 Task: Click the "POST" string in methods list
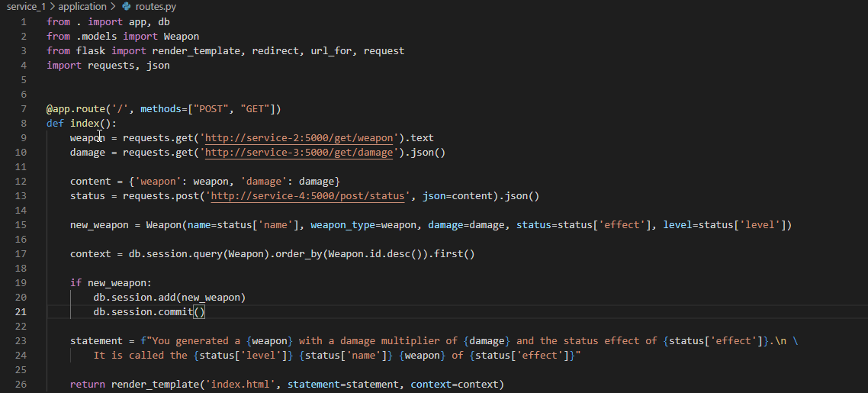click(x=211, y=109)
